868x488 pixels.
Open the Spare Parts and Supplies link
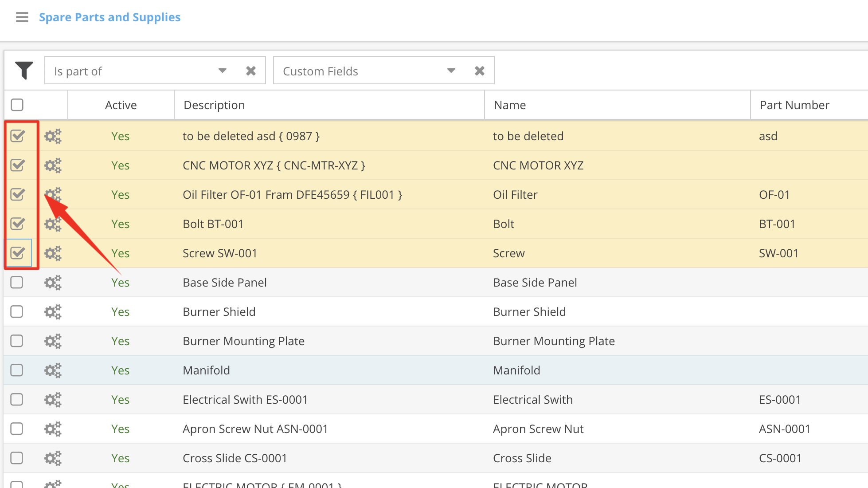click(x=109, y=17)
